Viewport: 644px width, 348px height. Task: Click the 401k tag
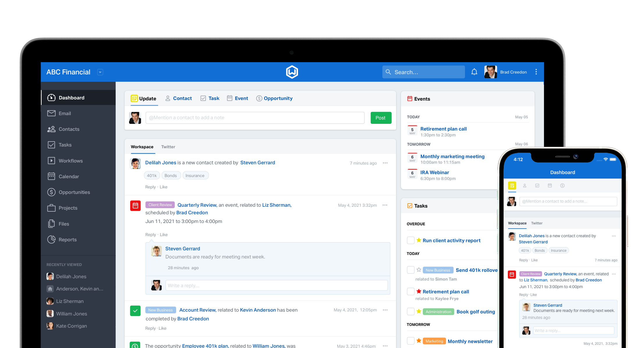point(152,176)
